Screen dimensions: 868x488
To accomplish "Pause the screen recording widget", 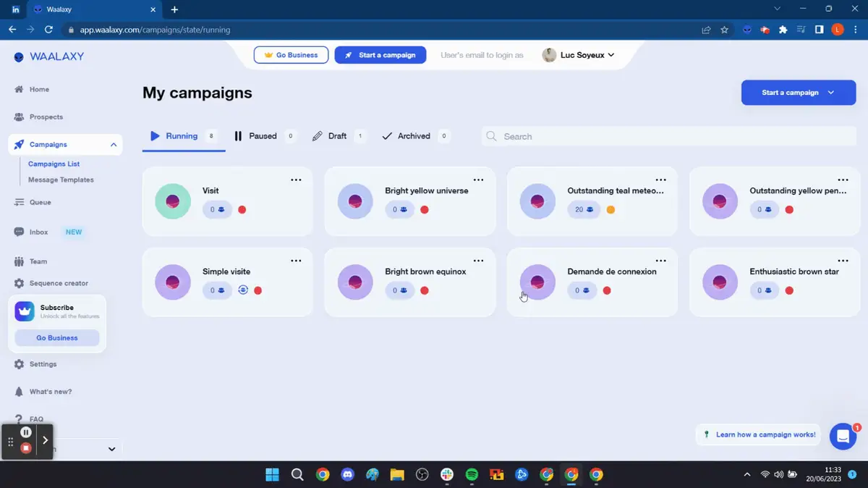I will (x=26, y=432).
